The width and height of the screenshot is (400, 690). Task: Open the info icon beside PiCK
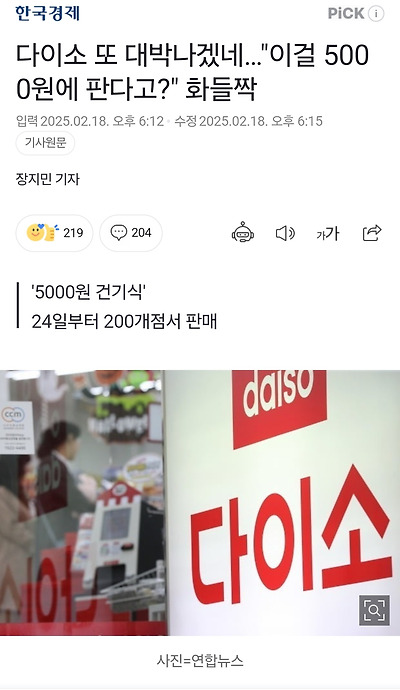coord(376,14)
